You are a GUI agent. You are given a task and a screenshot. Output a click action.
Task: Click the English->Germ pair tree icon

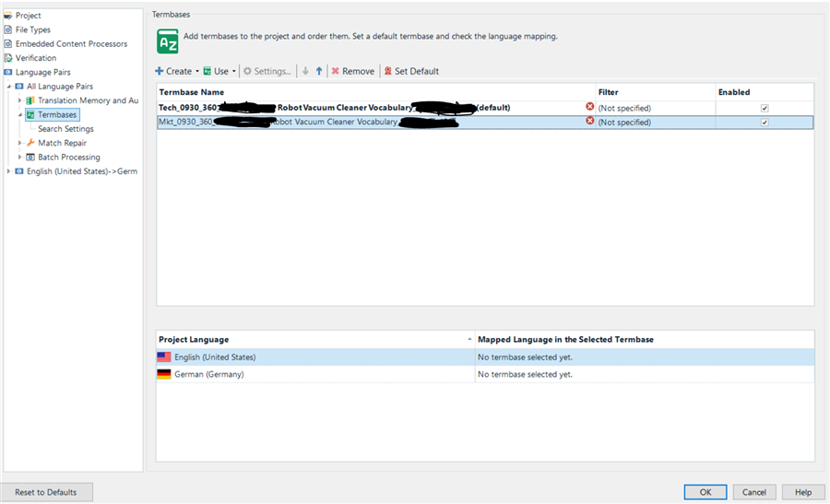[x=19, y=171]
